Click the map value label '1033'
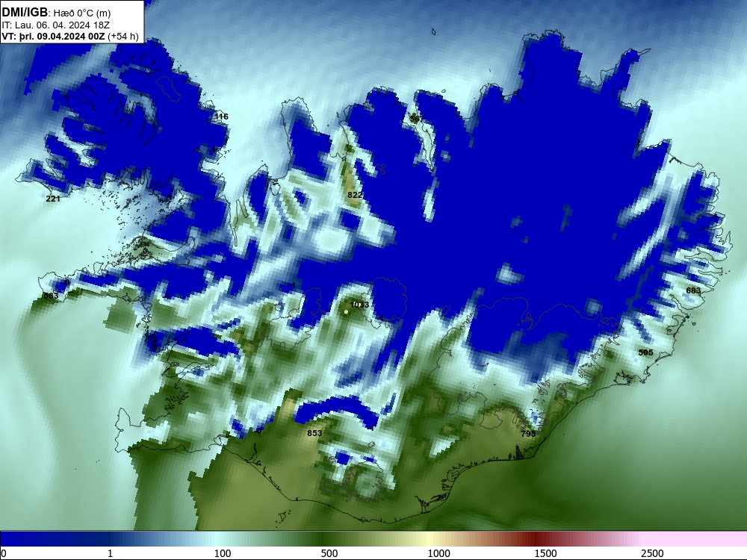This screenshot has height=560, width=747. tap(359, 305)
